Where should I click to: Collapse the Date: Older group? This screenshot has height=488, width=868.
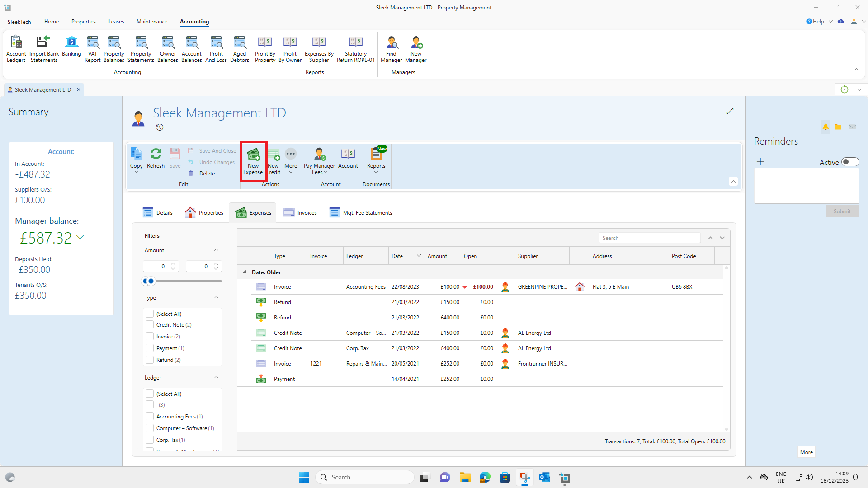[x=245, y=272]
